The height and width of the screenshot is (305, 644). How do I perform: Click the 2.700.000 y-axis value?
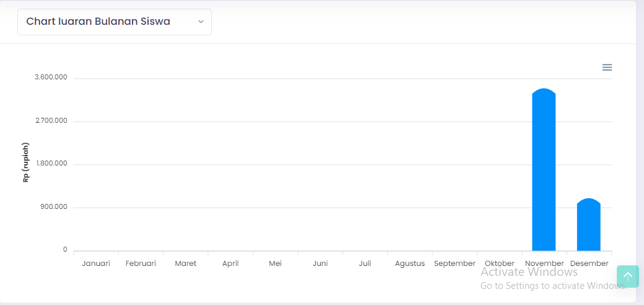tap(51, 121)
